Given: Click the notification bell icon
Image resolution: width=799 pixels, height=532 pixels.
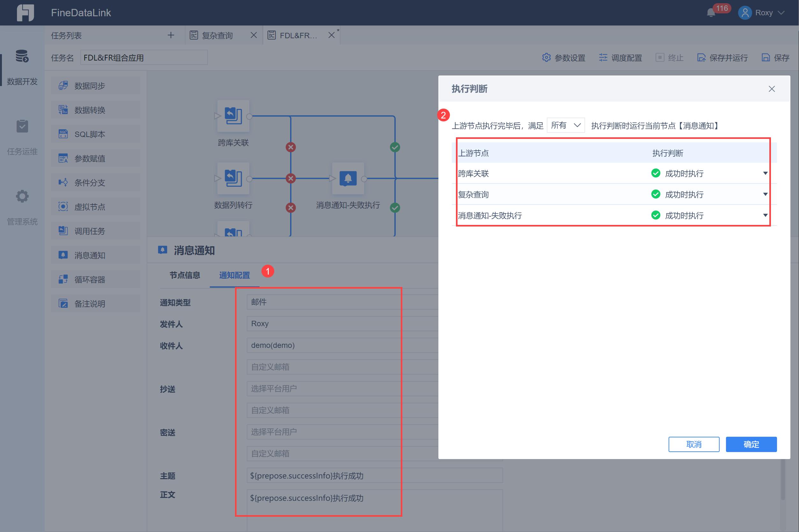Looking at the screenshot, I should (710, 13).
